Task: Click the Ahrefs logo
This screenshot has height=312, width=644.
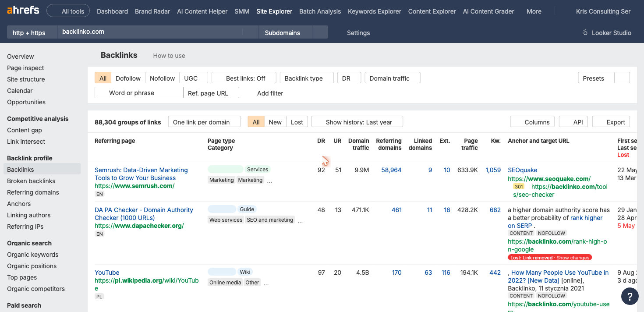Action: pos(23,11)
